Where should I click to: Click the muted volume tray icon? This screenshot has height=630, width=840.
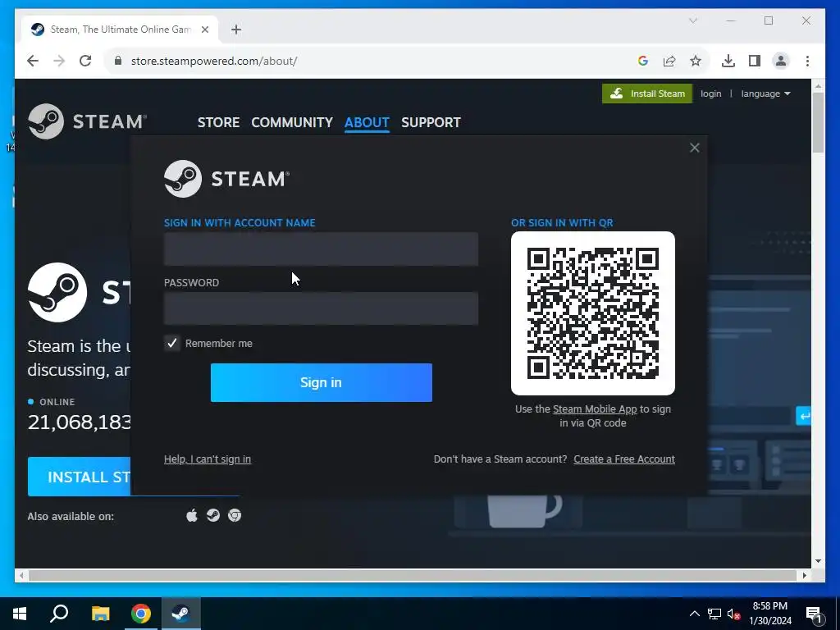(x=734, y=614)
